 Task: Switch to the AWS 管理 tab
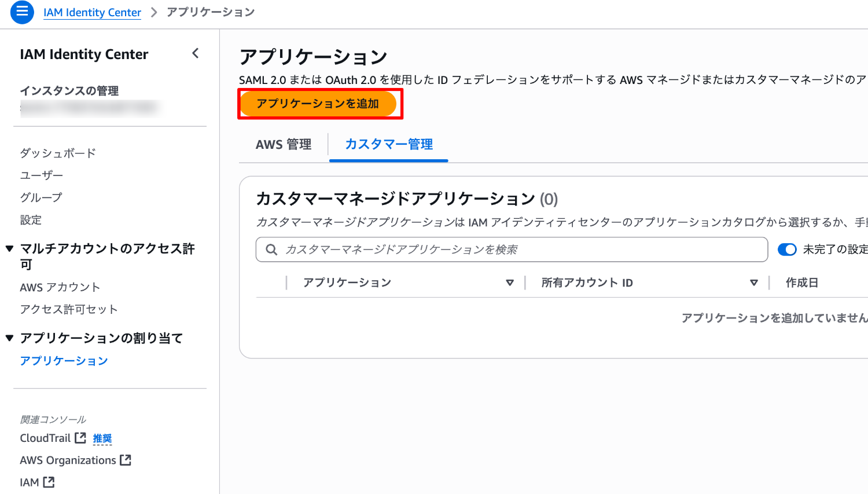pos(284,144)
